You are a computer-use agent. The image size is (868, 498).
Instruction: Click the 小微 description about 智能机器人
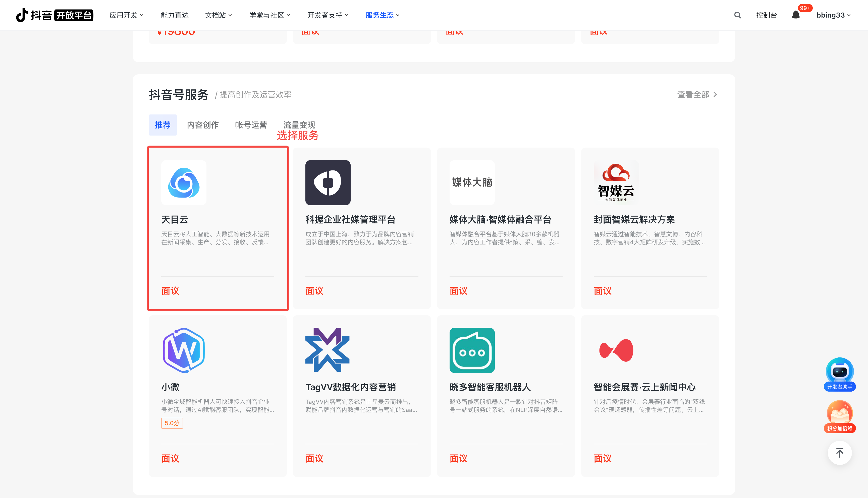[x=218, y=406]
